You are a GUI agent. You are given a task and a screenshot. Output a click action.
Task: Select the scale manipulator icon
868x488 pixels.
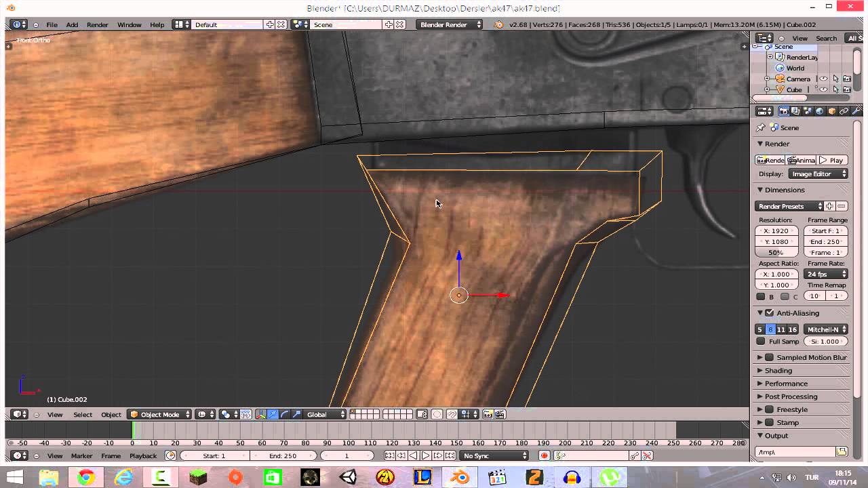point(296,414)
